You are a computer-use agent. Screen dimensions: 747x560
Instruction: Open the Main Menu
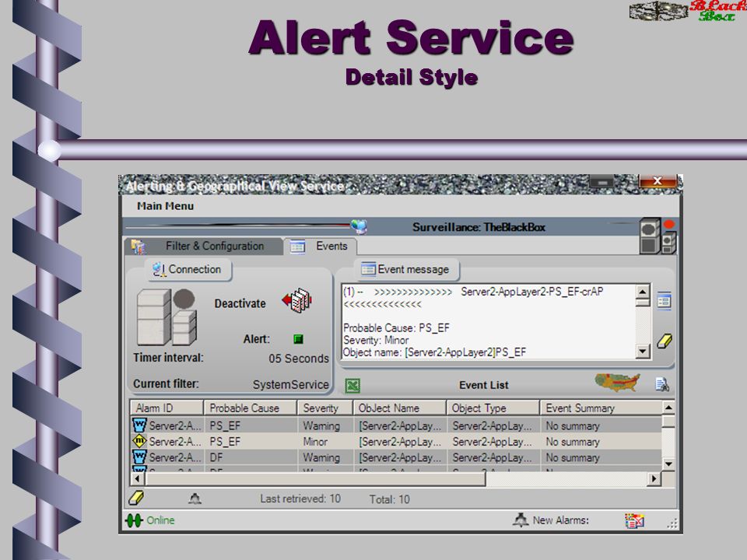click(x=165, y=206)
